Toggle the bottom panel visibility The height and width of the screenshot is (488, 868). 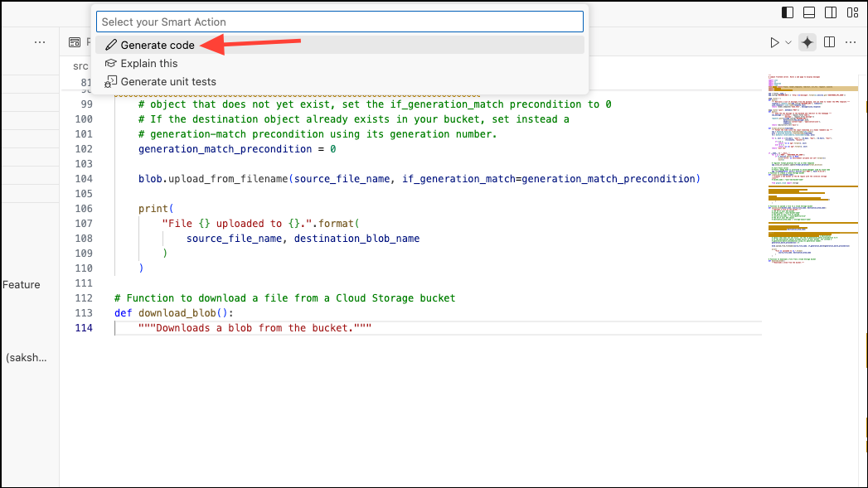pos(807,12)
